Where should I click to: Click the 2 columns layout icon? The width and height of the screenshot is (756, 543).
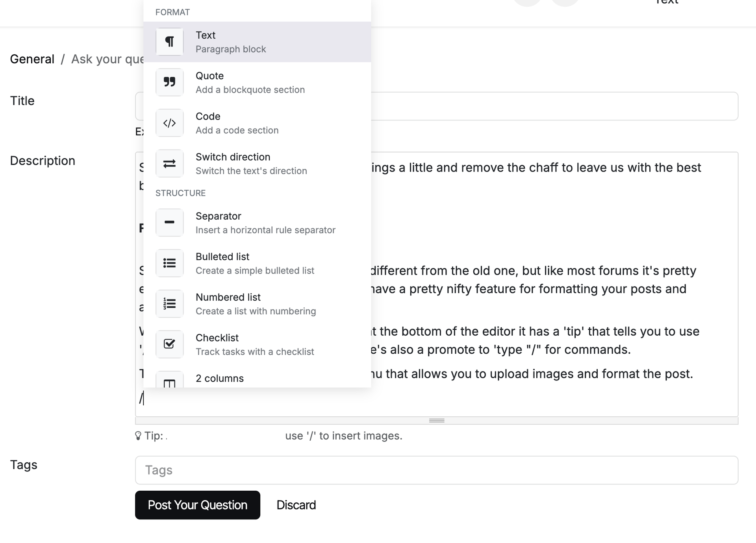(169, 382)
